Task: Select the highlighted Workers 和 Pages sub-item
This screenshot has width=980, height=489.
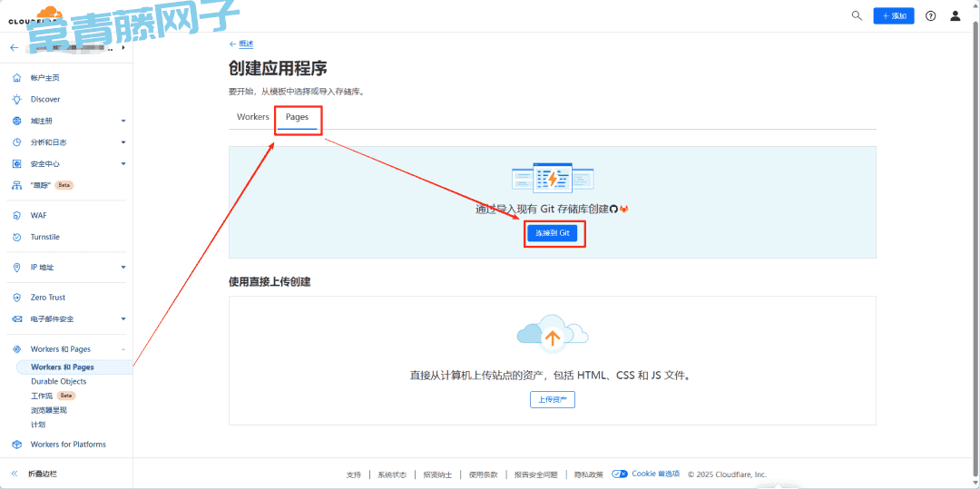Action: (x=73, y=367)
